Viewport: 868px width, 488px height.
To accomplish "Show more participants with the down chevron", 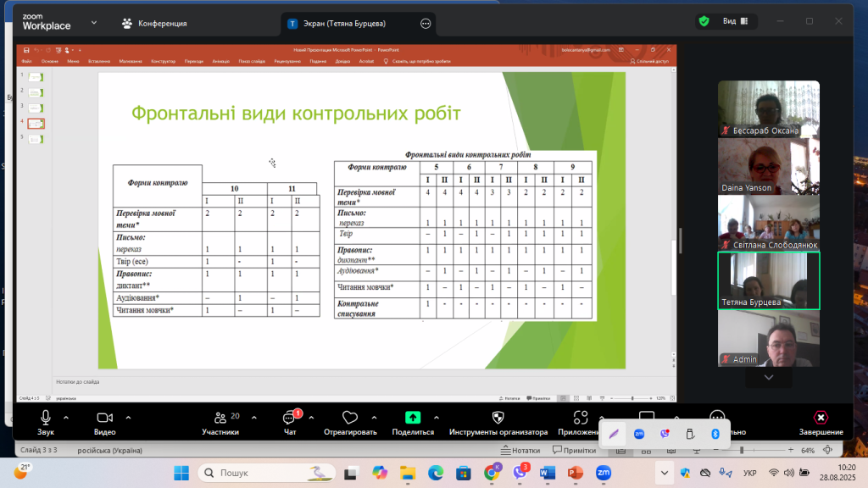I will 768,377.
